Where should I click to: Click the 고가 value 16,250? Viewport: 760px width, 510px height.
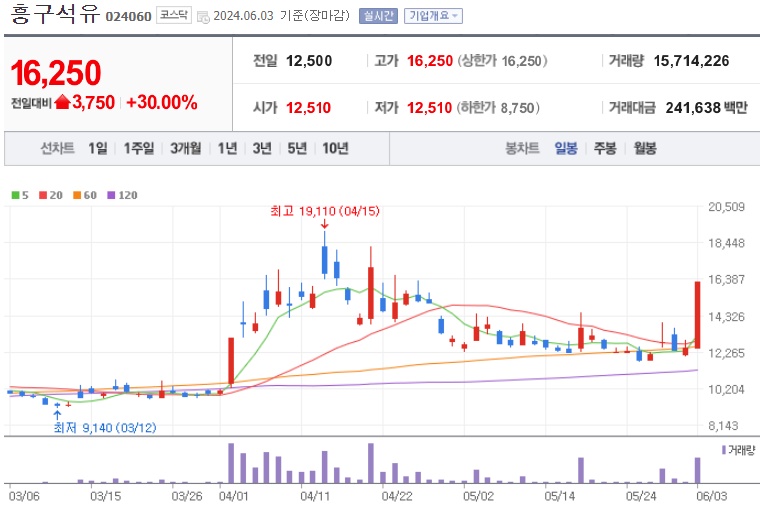coord(430,61)
